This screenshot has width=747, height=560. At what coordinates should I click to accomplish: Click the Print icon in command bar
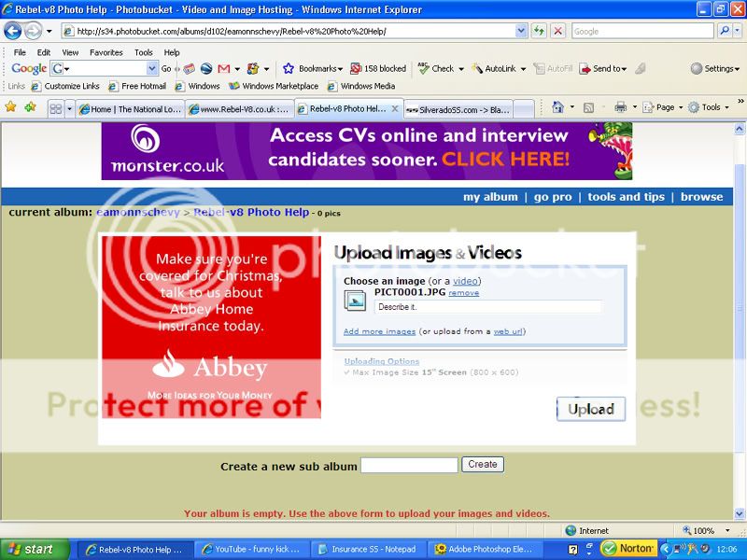620,107
